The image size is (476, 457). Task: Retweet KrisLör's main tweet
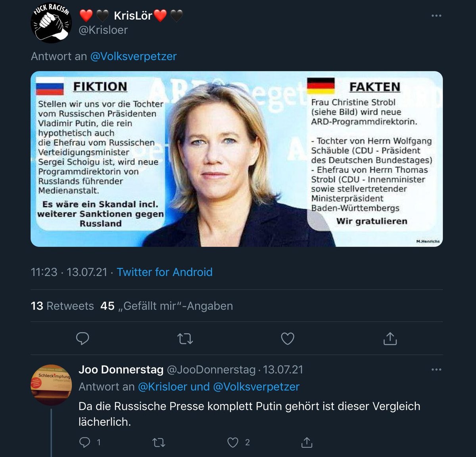point(185,338)
